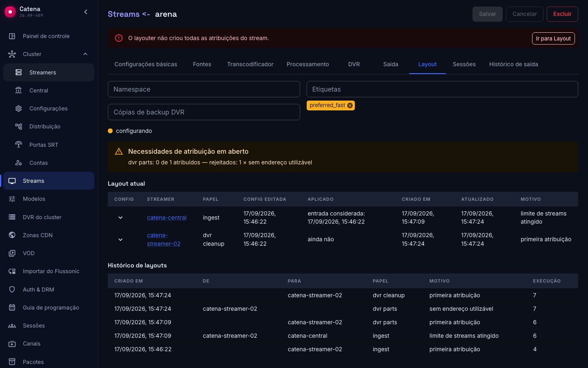Click the VOD library icon
This screenshot has width=588, height=368.
tap(12, 253)
